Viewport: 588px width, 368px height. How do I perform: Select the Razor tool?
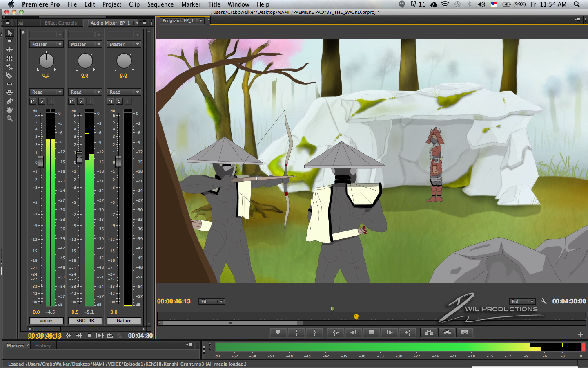(9, 76)
